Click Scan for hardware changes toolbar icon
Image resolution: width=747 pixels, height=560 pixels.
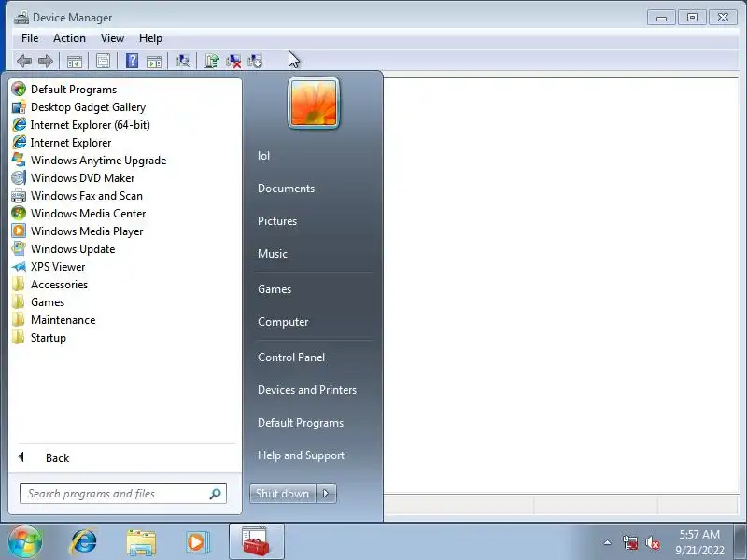(x=183, y=61)
